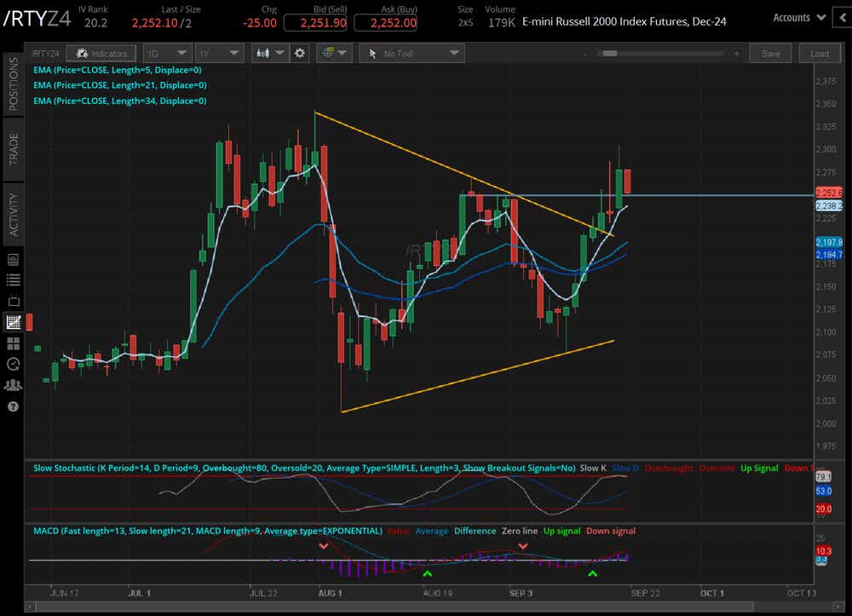Select the drawing tools globe icon
The image size is (852, 616).
click(x=330, y=53)
